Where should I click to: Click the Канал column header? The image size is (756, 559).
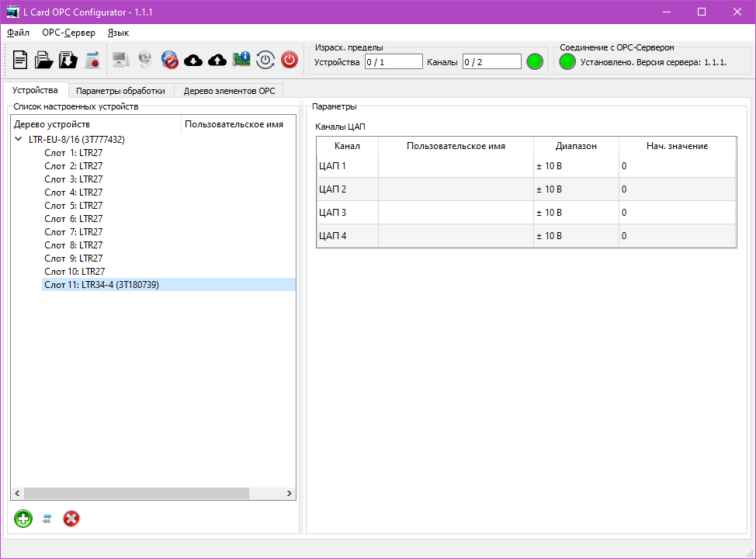(x=347, y=146)
